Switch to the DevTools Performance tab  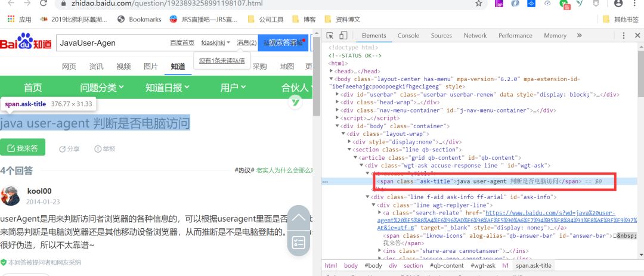point(515,36)
